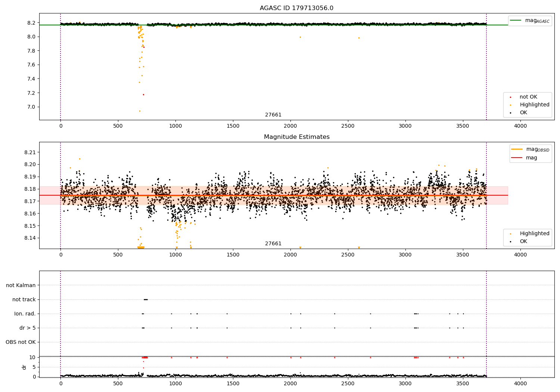Click the 8.19 y-axis tick label
Viewport: 560px width, 392px height.
pyautogui.click(x=30, y=177)
